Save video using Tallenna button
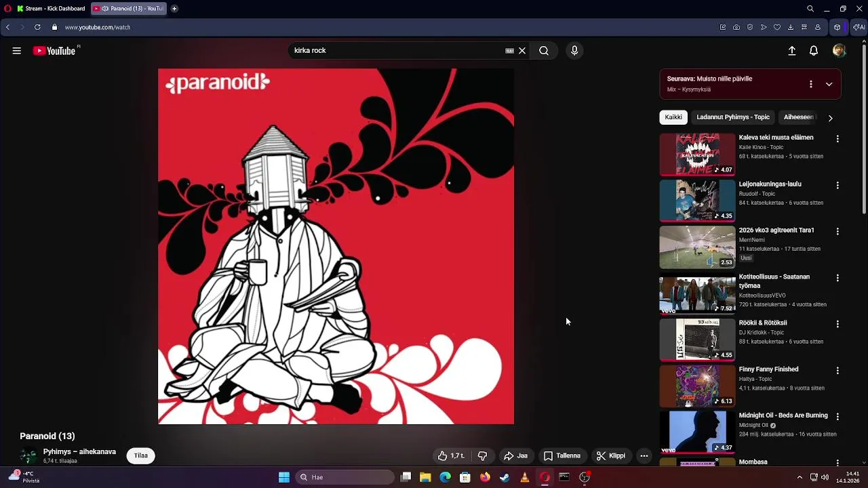Viewport: 868px width, 488px height. tap(562, 455)
